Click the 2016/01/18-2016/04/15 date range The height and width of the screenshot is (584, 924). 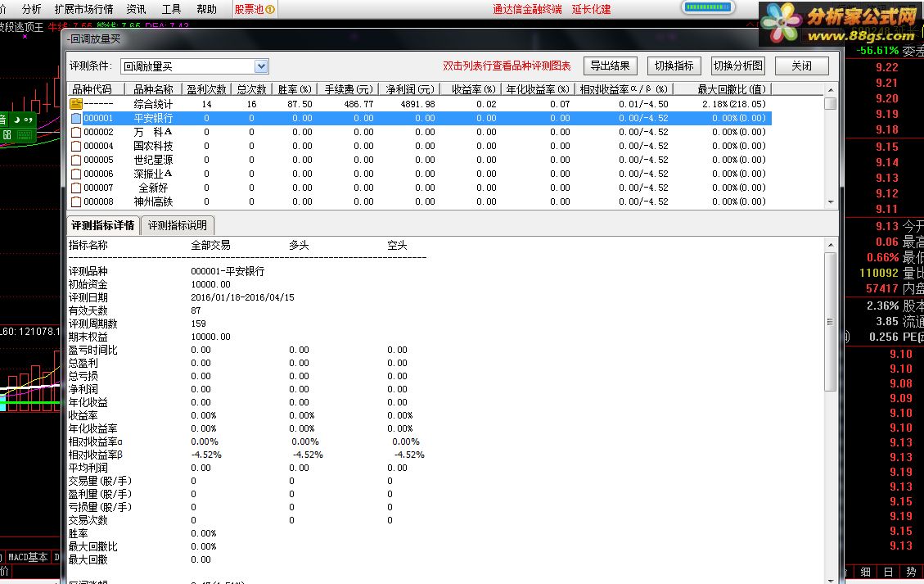click(x=242, y=297)
